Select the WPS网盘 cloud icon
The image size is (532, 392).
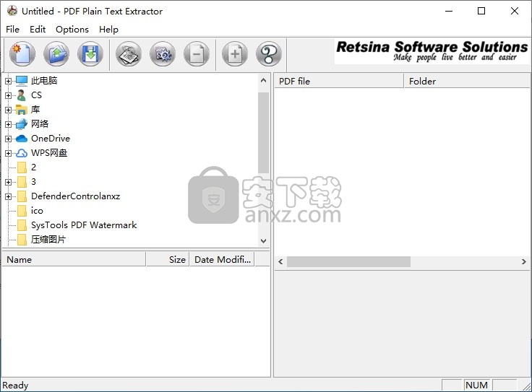click(22, 153)
